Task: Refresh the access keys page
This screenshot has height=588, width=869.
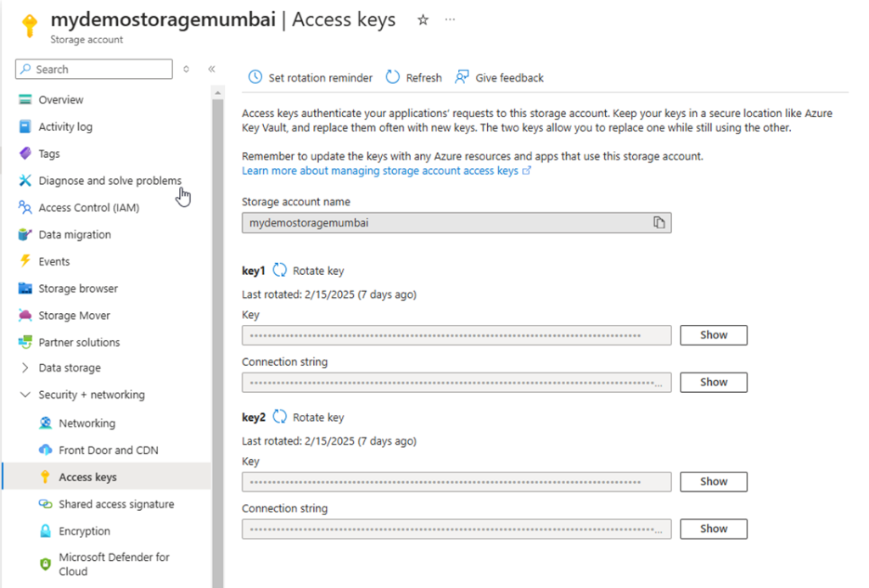Action: click(x=413, y=77)
